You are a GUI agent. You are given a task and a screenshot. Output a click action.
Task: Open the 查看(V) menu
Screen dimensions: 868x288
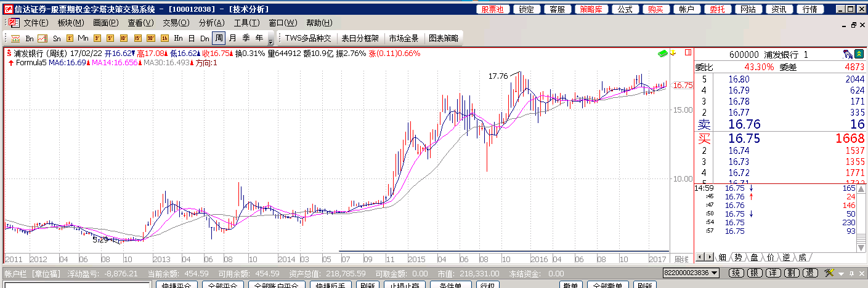click(x=140, y=23)
